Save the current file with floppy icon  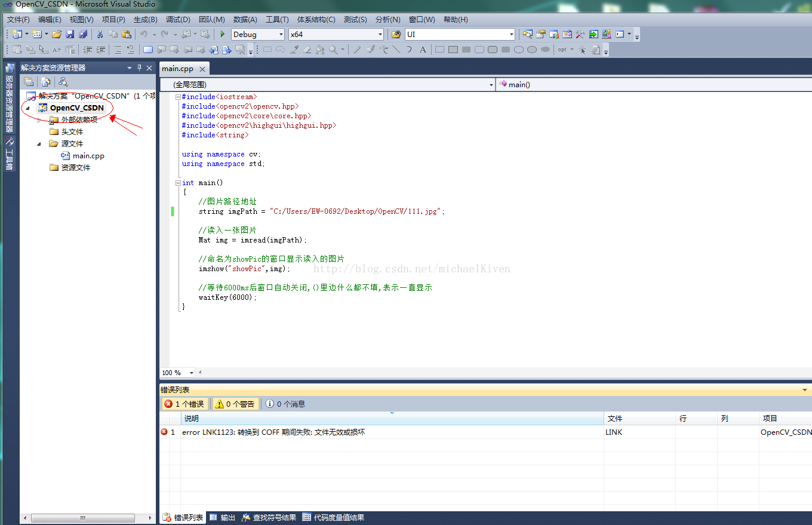(x=70, y=34)
